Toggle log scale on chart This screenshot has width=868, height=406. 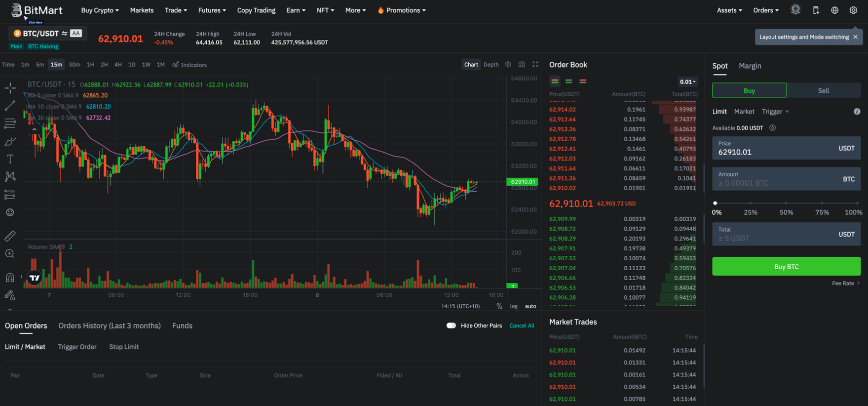point(514,306)
